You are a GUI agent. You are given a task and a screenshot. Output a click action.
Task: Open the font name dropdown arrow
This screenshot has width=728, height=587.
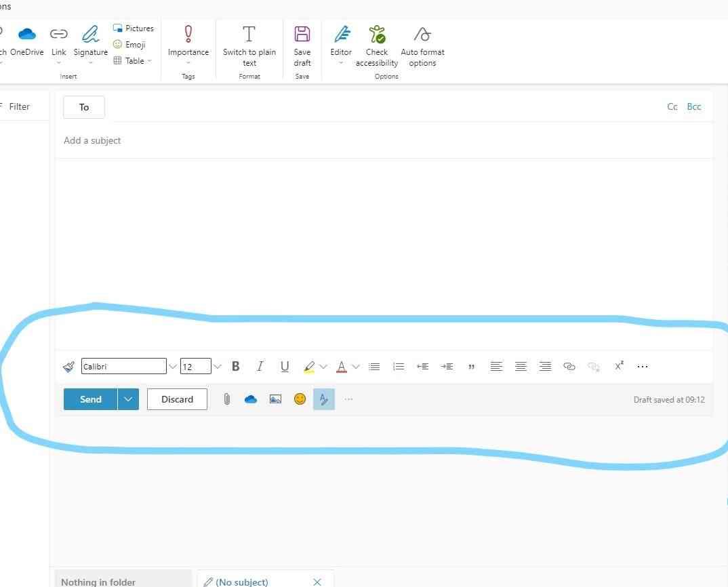point(173,367)
